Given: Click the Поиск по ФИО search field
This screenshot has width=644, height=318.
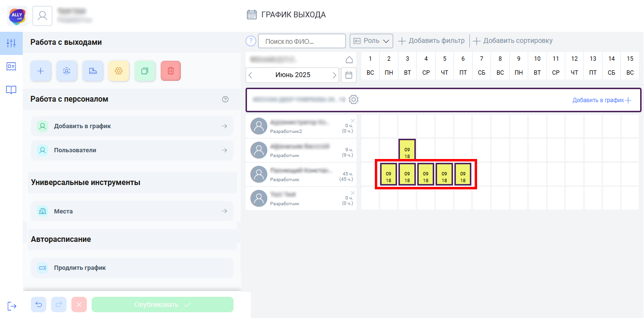Looking at the screenshot, I should click(x=302, y=41).
